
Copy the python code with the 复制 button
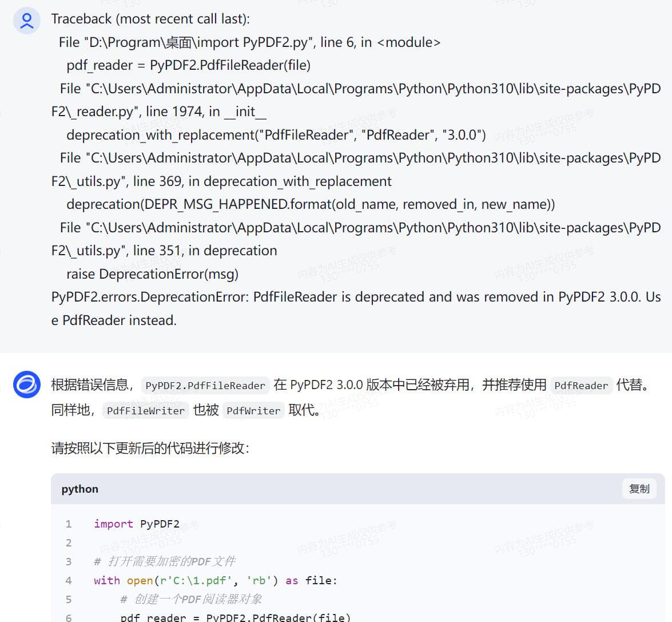click(x=639, y=489)
